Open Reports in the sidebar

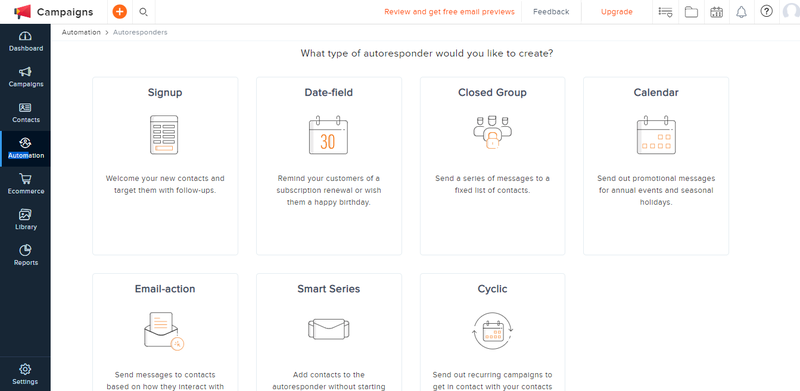(26, 256)
